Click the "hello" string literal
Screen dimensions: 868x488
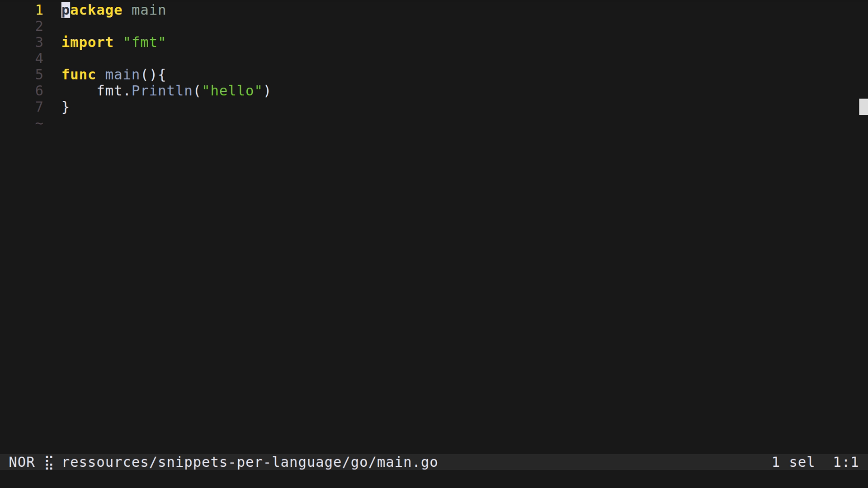click(232, 91)
